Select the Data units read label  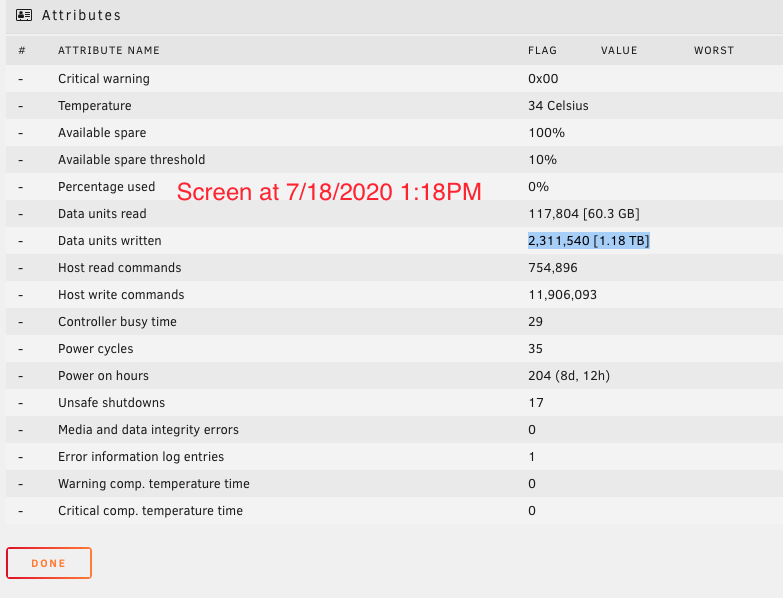click(102, 214)
